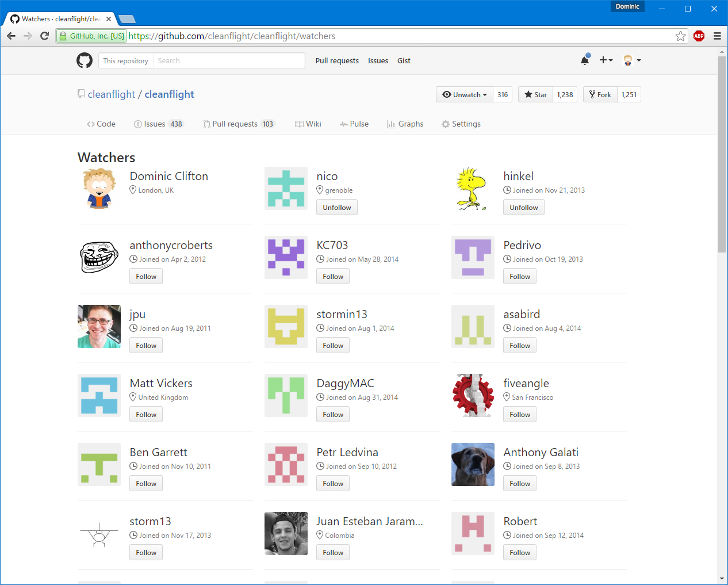Image resolution: width=728 pixels, height=585 pixels.
Task: Focus the repository search field
Action: tap(228, 60)
